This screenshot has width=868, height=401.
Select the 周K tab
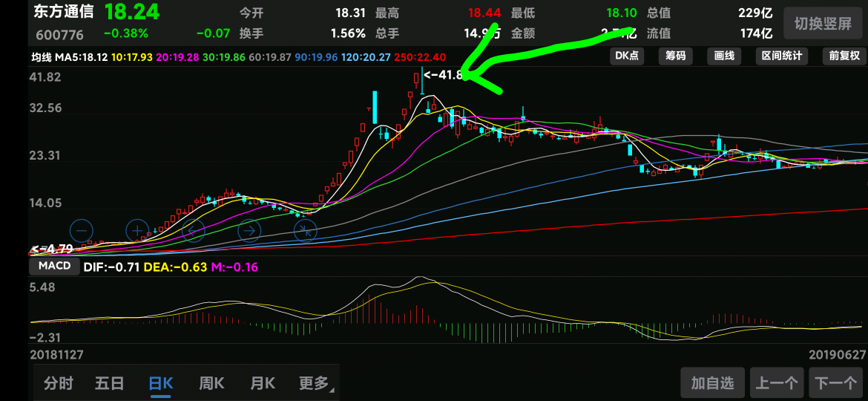211,382
